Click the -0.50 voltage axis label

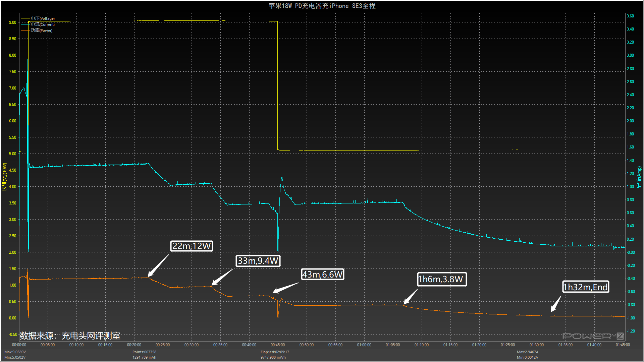pos(12,335)
